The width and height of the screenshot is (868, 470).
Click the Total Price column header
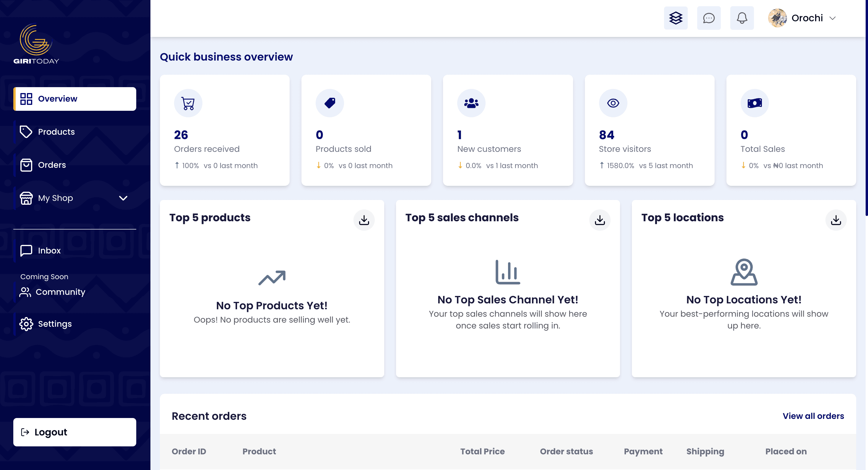[482, 451]
